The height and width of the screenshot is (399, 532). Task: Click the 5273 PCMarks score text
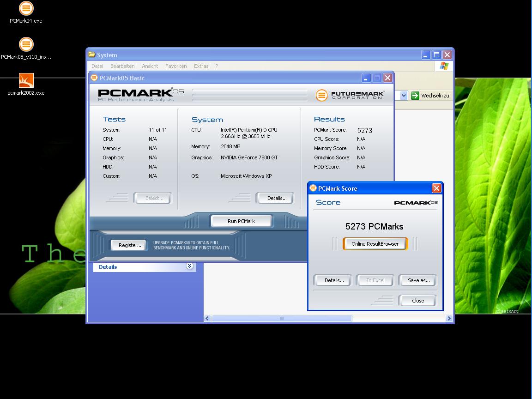374,226
